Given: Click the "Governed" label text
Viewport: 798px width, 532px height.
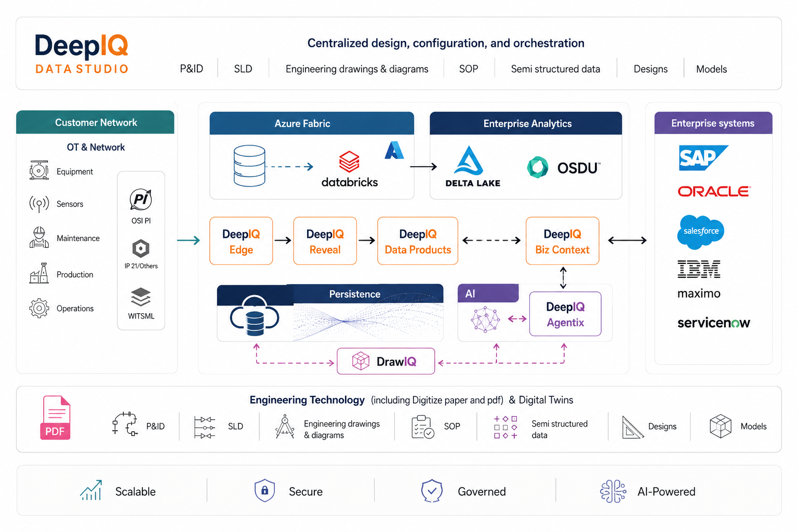Looking at the screenshot, I should [x=482, y=491].
